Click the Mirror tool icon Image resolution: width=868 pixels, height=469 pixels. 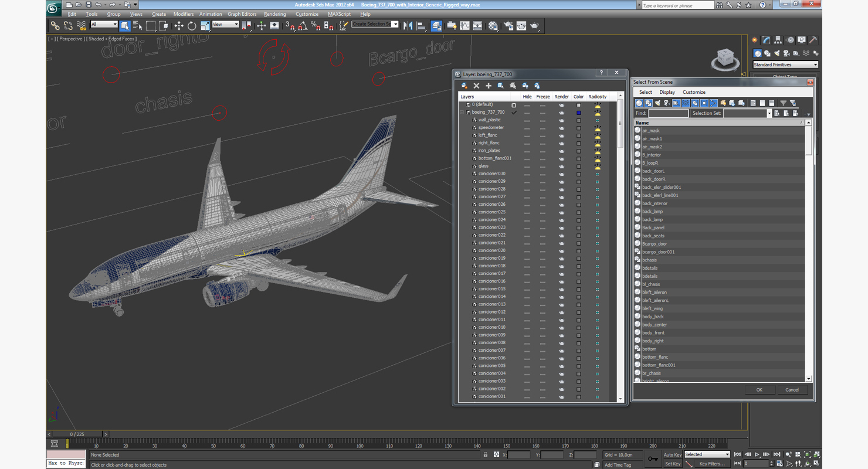[x=408, y=25]
